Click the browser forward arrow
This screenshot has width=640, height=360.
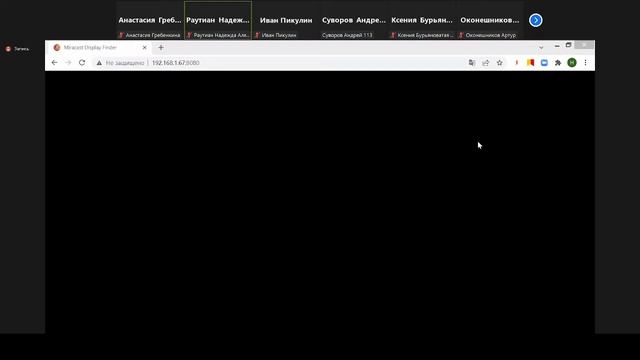click(68, 63)
